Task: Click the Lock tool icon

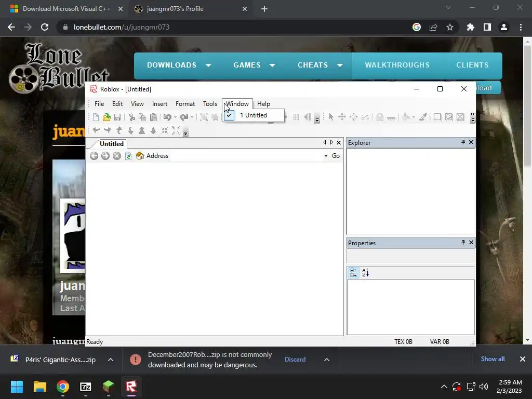Action: point(380,117)
